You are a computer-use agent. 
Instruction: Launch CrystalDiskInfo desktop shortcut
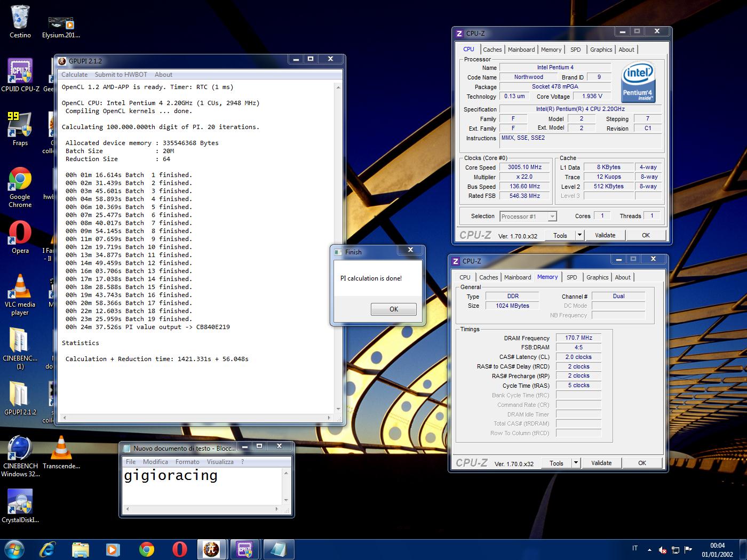20,506
